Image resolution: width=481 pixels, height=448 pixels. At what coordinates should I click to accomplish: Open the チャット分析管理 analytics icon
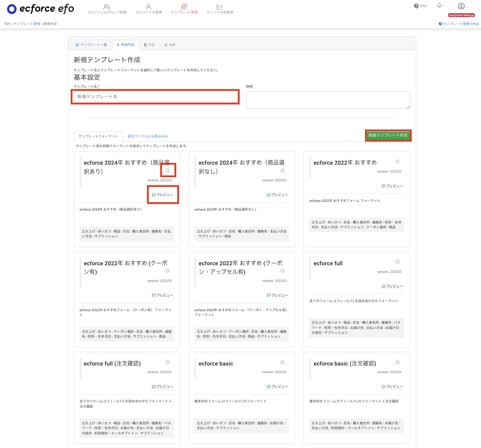point(219,6)
